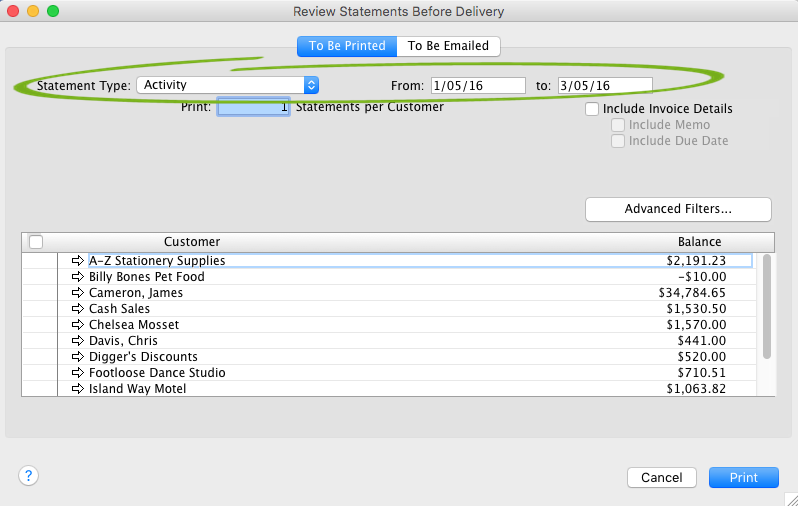Screen dimensions: 798x506
Task: Open the Statement Type dropdown
Action: pos(227,86)
